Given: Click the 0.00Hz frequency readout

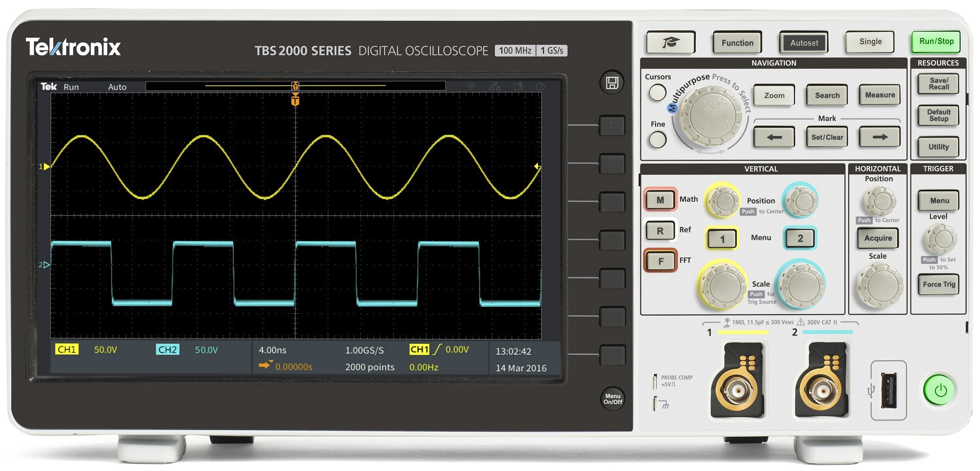Looking at the screenshot, I should (424, 367).
